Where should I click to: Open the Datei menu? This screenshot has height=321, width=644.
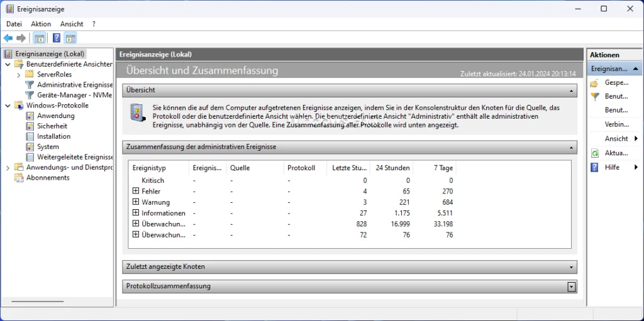point(14,24)
